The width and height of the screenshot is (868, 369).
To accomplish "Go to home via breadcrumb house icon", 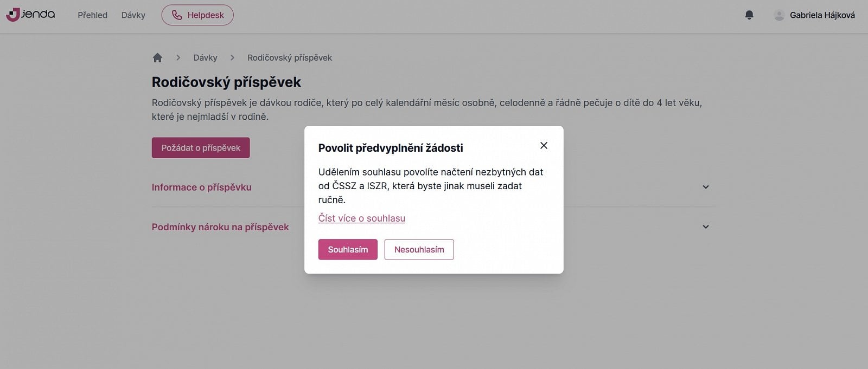I will [x=157, y=57].
